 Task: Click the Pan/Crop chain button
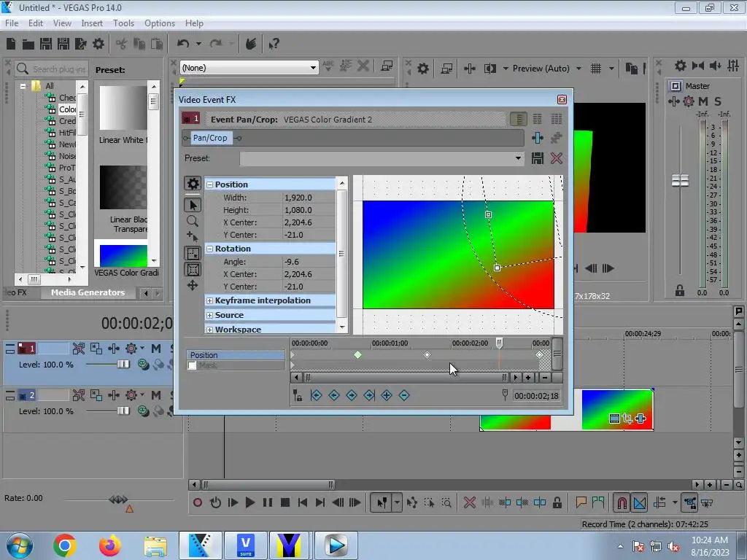[210, 138]
